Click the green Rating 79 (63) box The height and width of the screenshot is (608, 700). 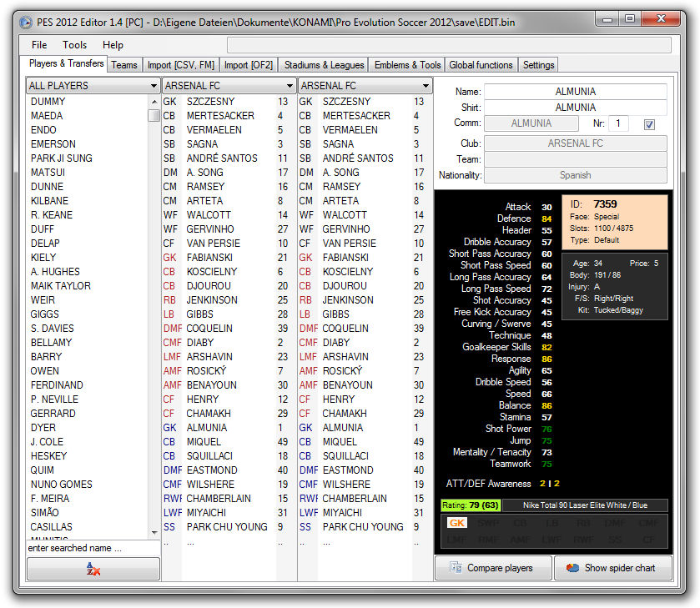(x=470, y=505)
